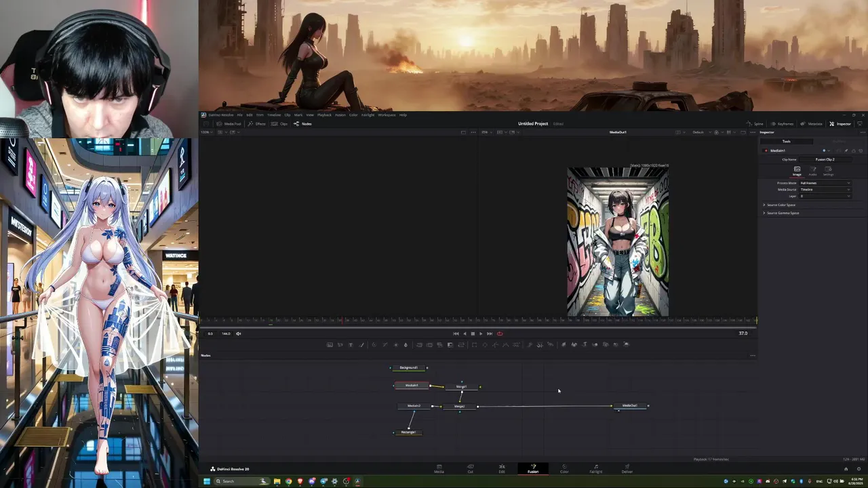Add a Text+ tool from the toolbar
This screenshot has height=488, width=868.
(351, 344)
